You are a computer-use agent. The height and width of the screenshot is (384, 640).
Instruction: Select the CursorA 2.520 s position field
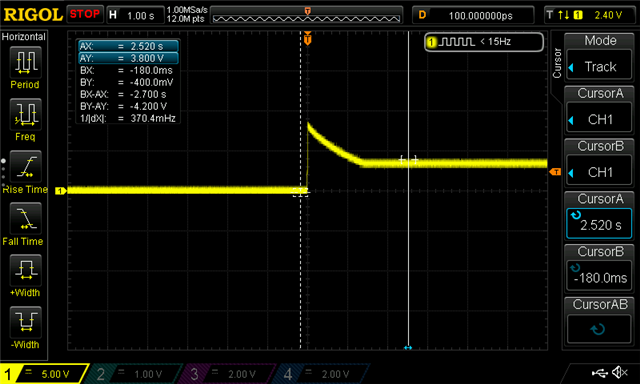point(600,224)
